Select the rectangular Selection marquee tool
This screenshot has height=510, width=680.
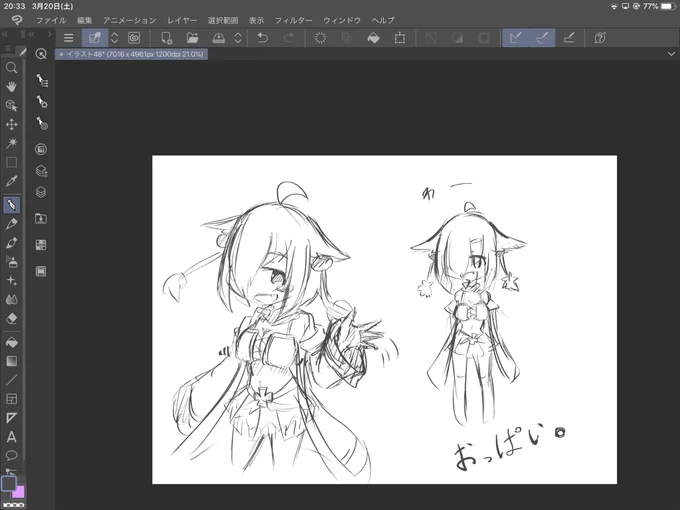(12, 162)
